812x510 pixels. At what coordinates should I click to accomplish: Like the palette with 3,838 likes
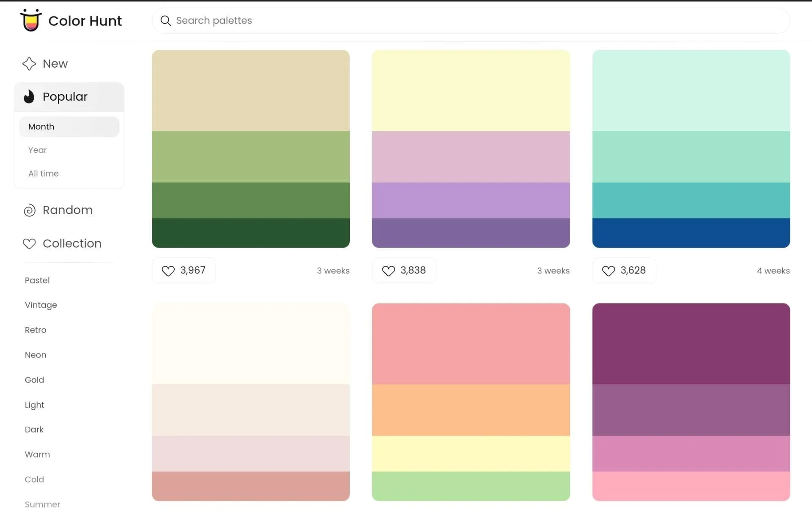coord(404,270)
